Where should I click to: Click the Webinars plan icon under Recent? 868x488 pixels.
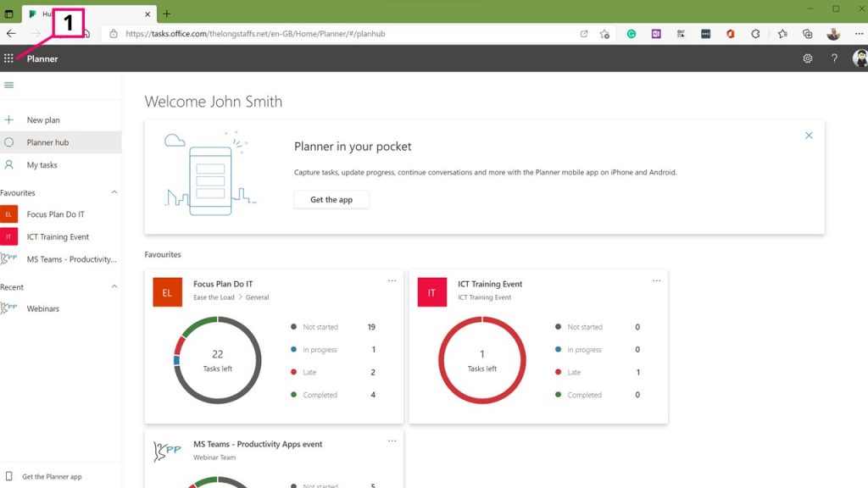(x=12, y=308)
